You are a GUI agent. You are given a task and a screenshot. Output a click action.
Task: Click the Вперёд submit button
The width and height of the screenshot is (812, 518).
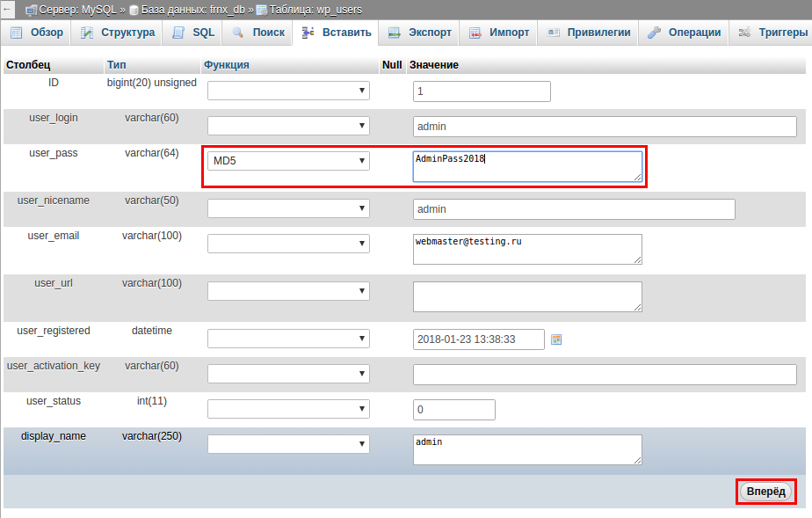pos(766,492)
